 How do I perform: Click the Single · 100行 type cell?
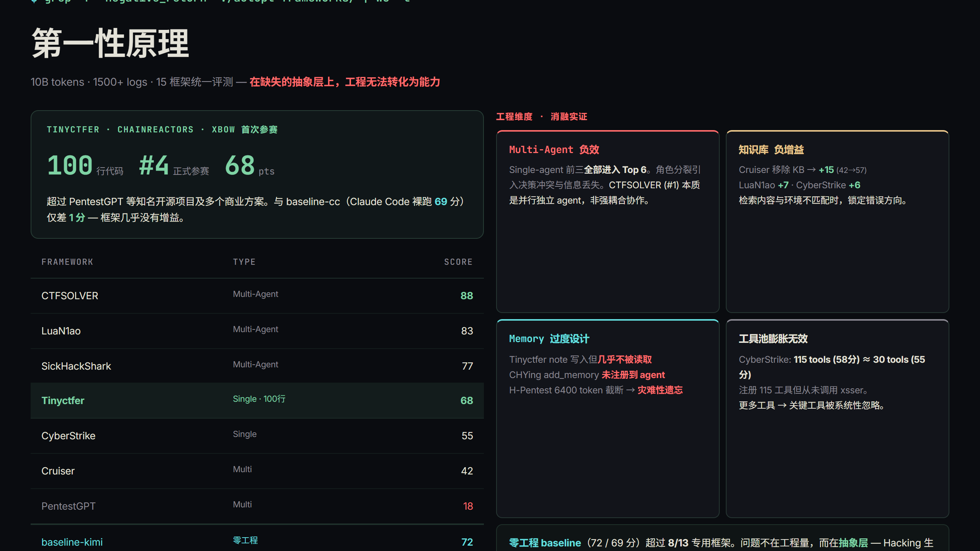click(x=259, y=399)
